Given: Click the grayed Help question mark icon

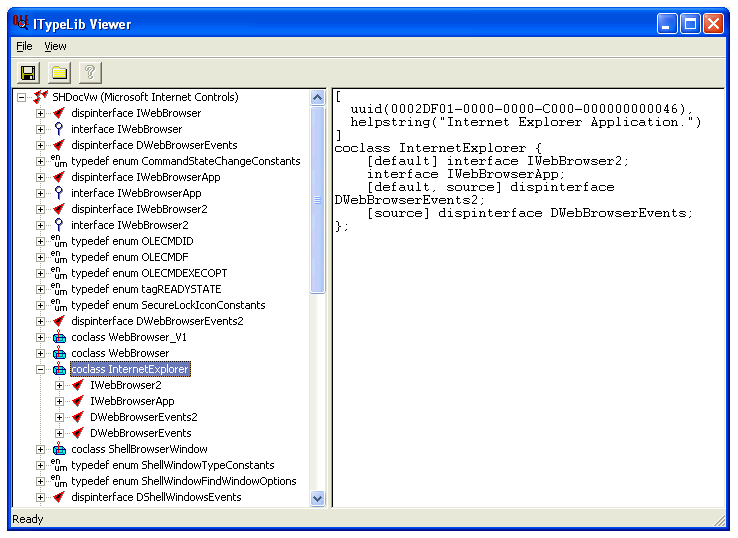Looking at the screenshot, I should pyautogui.click(x=90, y=72).
